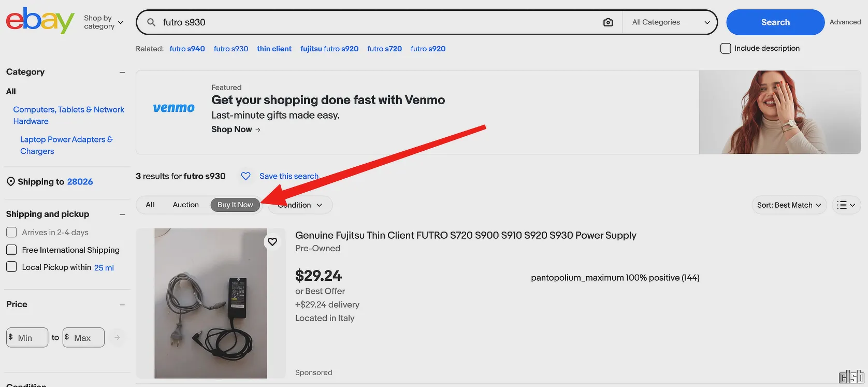Switch to the Auction tab
Viewport: 868px width, 387px height.
pyautogui.click(x=185, y=205)
